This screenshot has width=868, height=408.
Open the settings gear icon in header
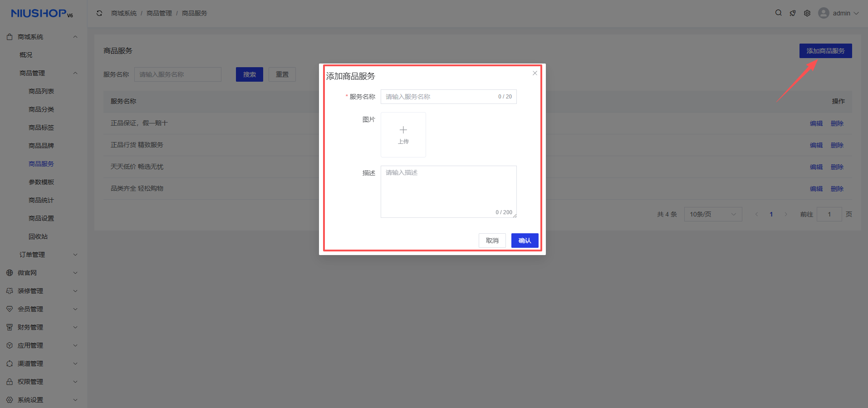807,13
